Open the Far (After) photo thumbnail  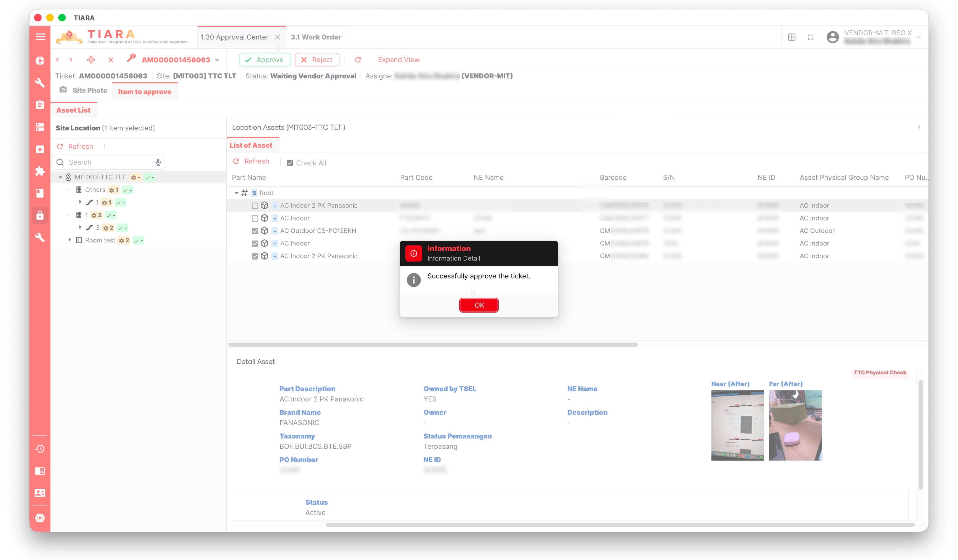pyautogui.click(x=795, y=425)
